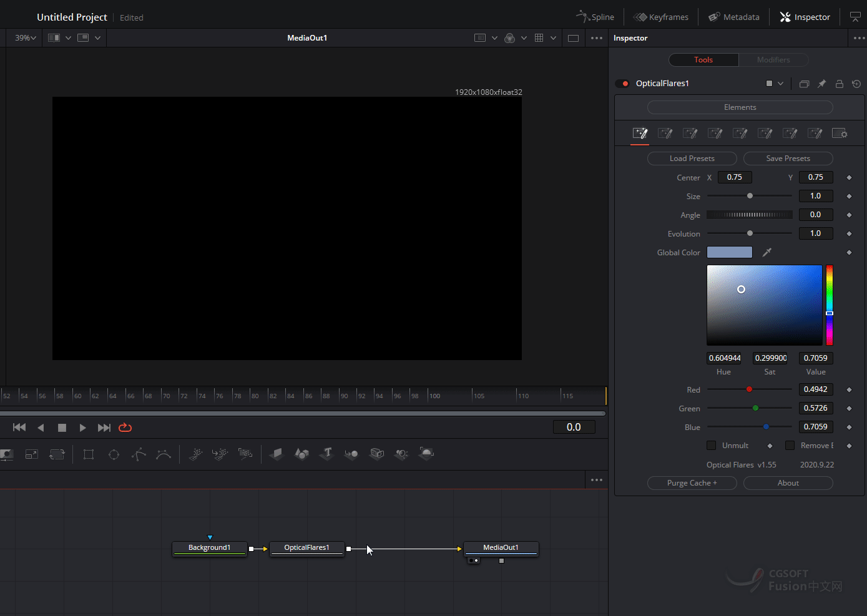Expand the grid guides options arrow

pos(553,38)
